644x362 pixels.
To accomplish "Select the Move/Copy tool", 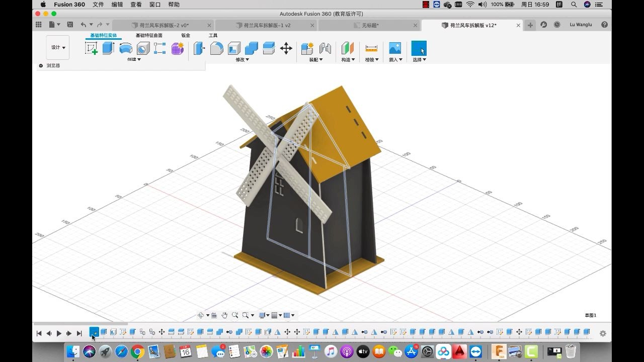I will (x=286, y=48).
